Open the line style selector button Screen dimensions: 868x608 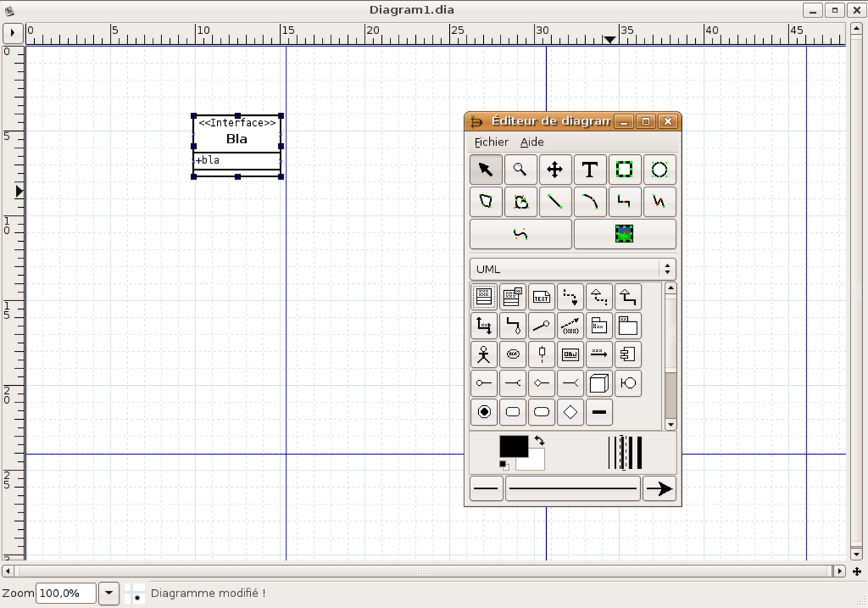[x=573, y=489]
